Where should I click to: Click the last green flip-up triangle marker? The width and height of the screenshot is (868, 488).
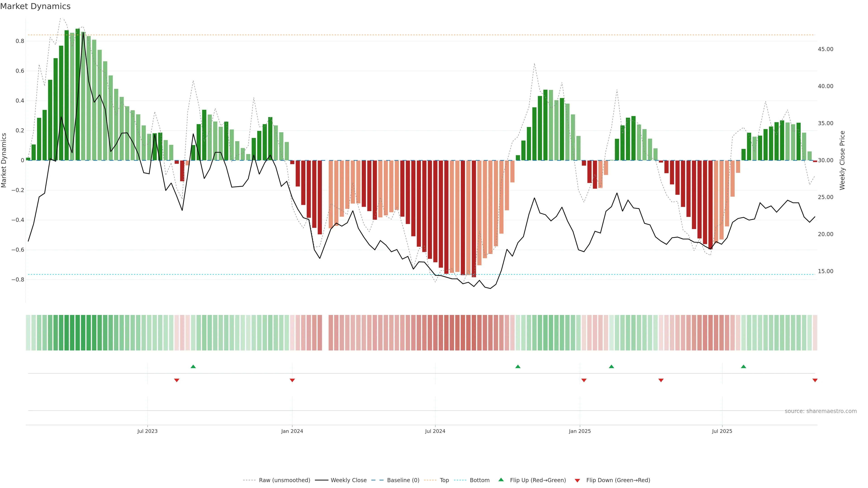(743, 366)
